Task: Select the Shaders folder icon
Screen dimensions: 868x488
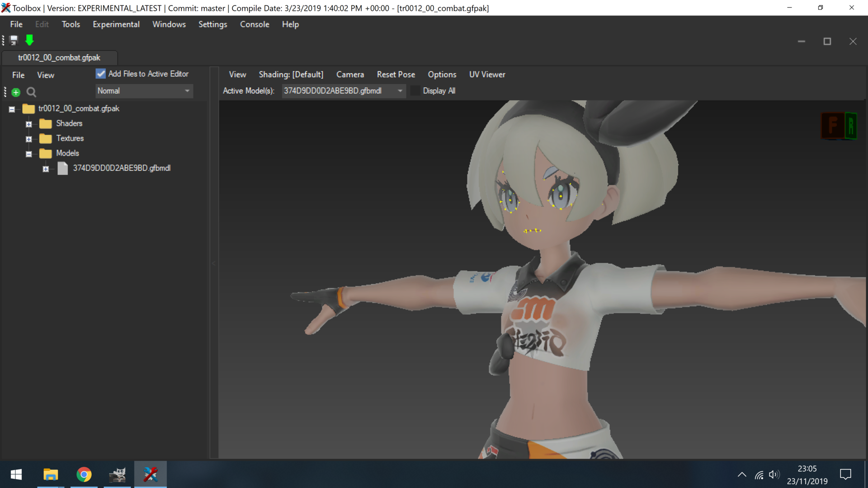Action: (x=45, y=123)
